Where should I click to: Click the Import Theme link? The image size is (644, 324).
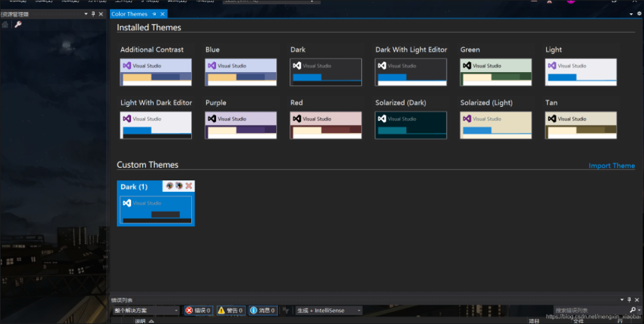point(611,166)
